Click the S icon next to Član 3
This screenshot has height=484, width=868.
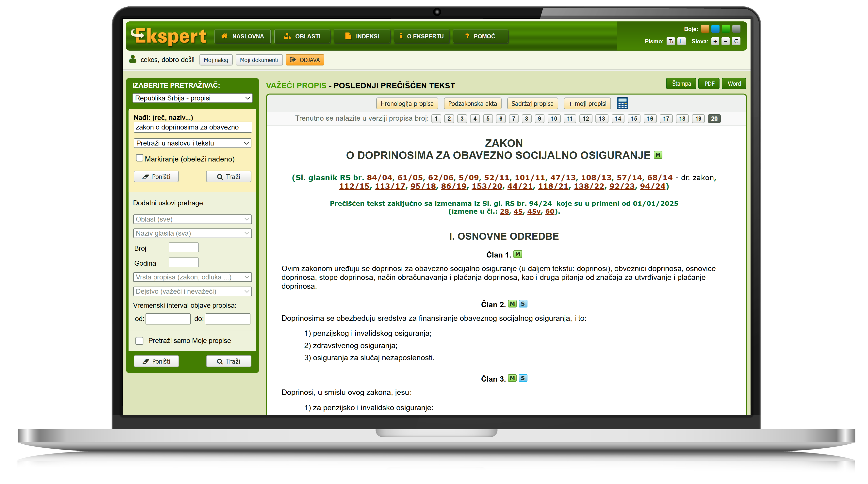(523, 378)
